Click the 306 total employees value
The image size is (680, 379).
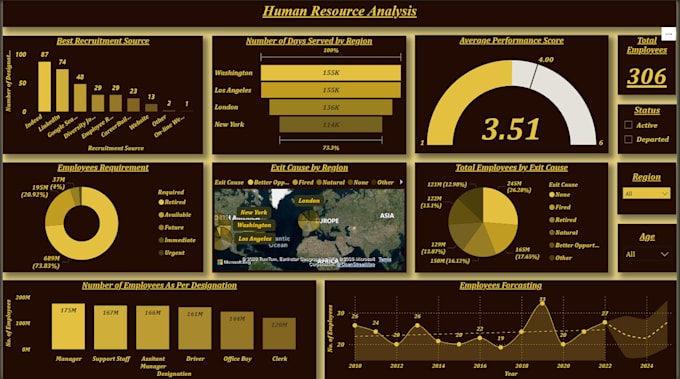click(x=647, y=77)
